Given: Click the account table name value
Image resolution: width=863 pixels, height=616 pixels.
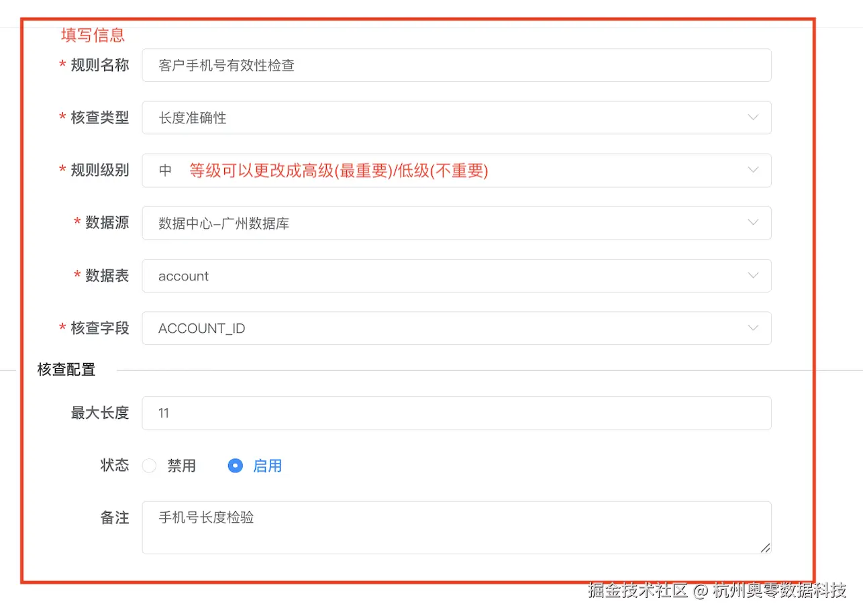Looking at the screenshot, I should coord(183,276).
